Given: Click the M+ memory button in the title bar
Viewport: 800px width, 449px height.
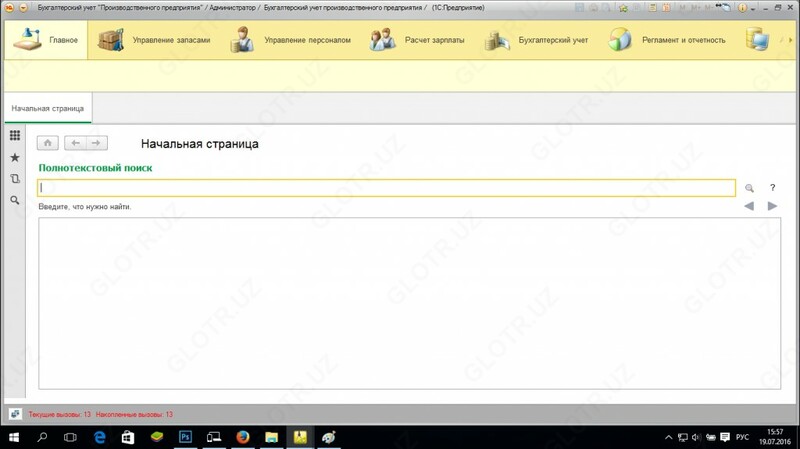Looking at the screenshot, I should click(x=695, y=8).
